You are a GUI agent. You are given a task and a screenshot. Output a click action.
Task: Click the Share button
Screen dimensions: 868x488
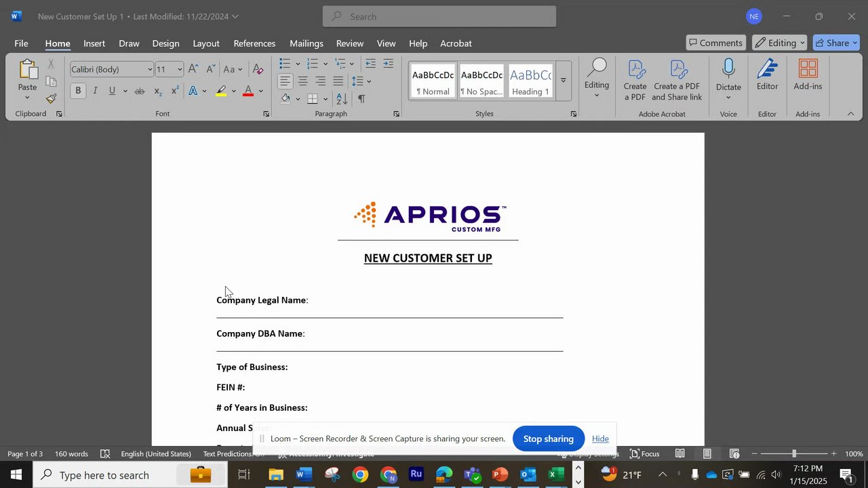pyautogui.click(x=836, y=43)
